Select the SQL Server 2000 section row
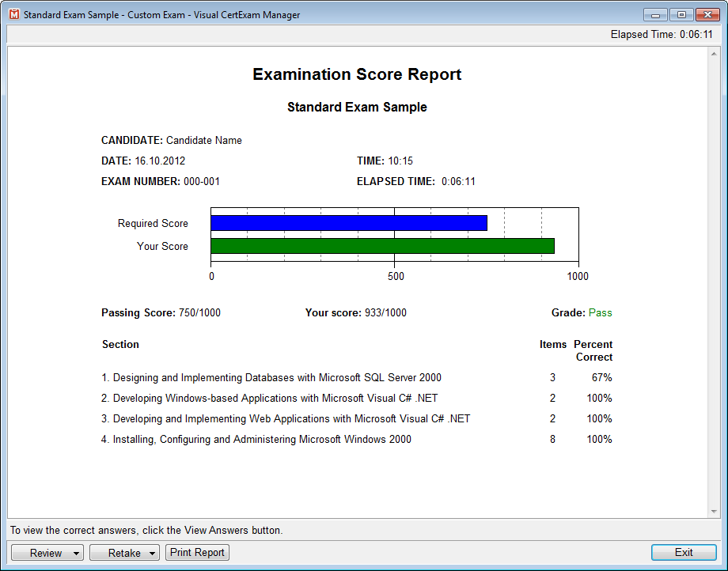Screen dimensions: 728x571 357,377
